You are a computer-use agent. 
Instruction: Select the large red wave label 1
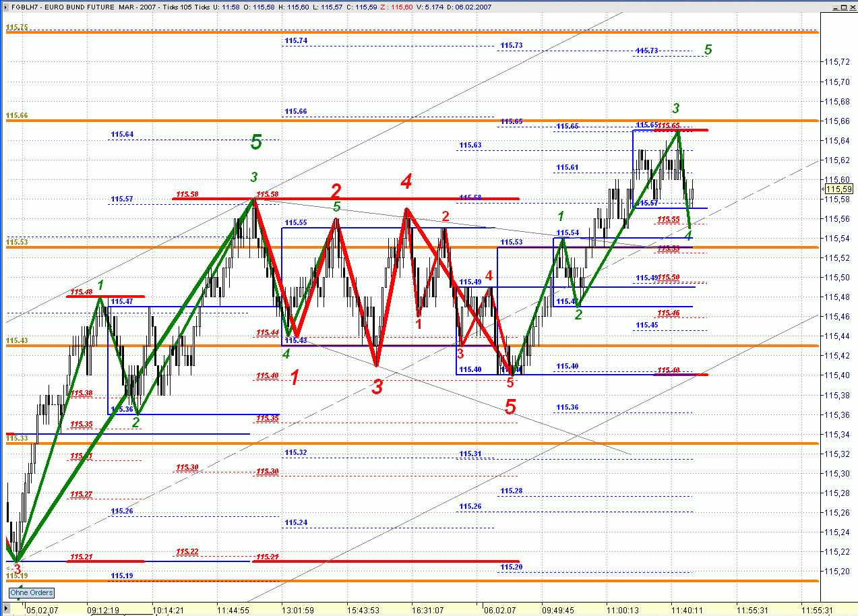point(295,377)
